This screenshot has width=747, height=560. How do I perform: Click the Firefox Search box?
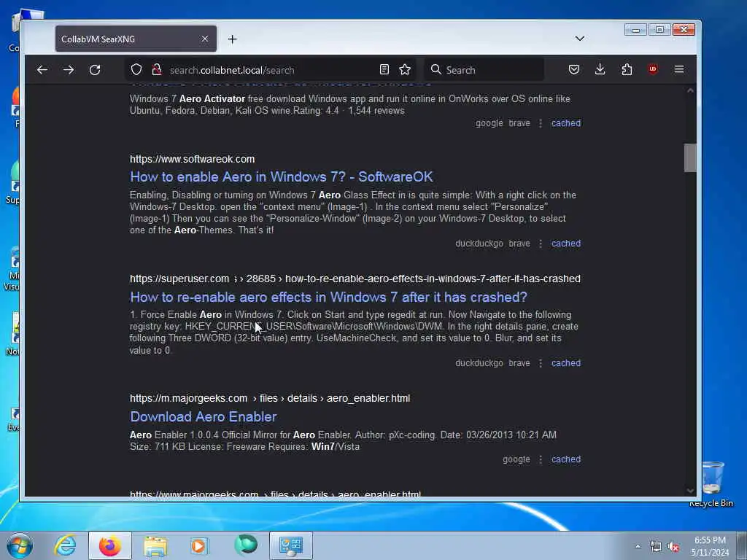484,70
